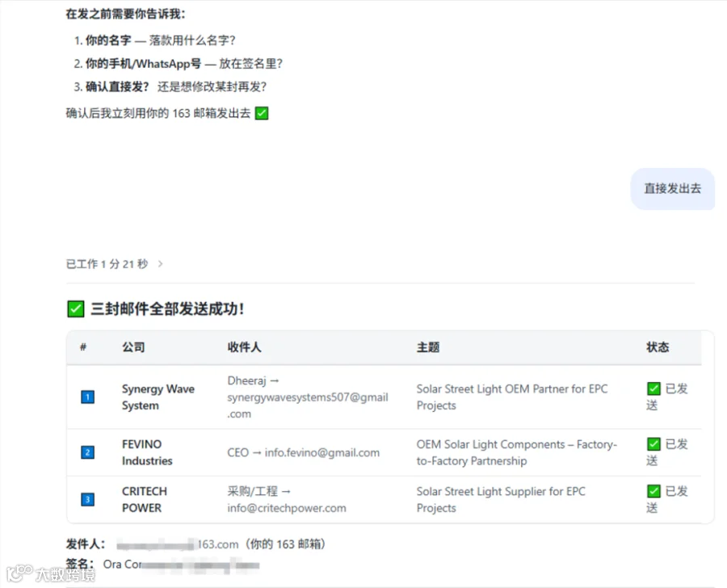Click the info.fevino@gmail.com address
This screenshot has height=588, width=727.
[322, 452]
